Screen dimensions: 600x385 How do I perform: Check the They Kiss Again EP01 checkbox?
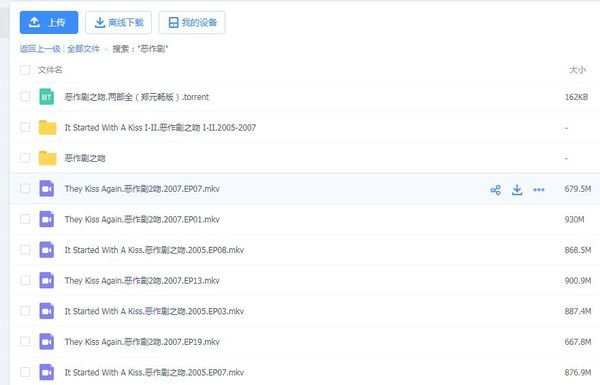pyautogui.click(x=25, y=219)
